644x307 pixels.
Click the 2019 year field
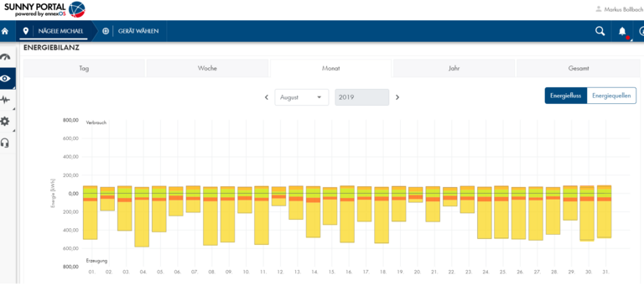coord(362,97)
